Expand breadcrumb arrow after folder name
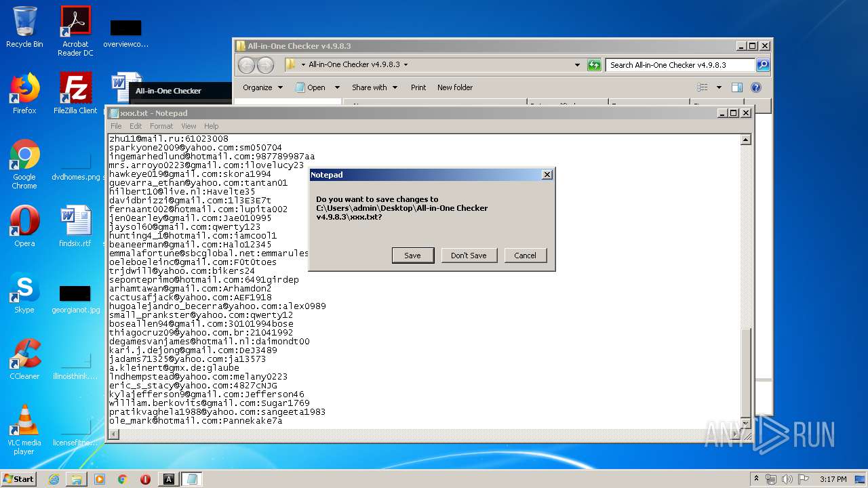The height and width of the screenshot is (488, 868). pos(406,65)
